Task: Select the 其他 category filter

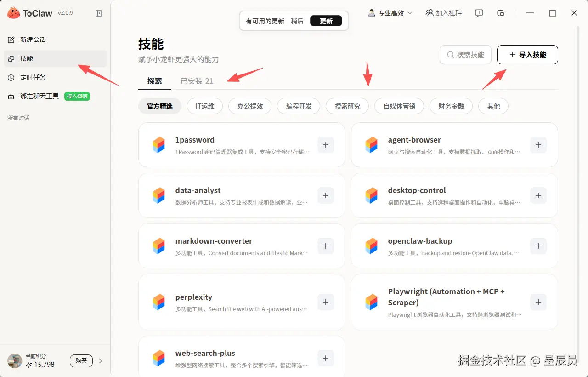Action: click(x=494, y=106)
